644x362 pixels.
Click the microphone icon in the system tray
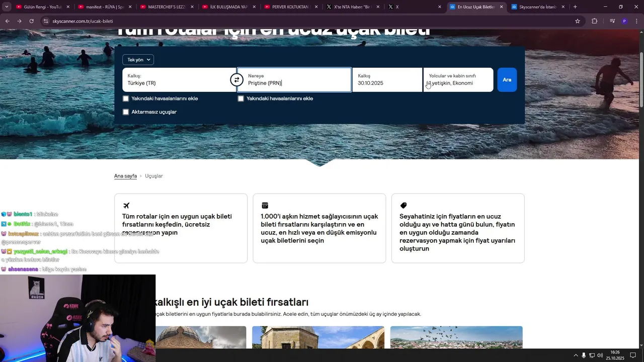(x=584, y=355)
